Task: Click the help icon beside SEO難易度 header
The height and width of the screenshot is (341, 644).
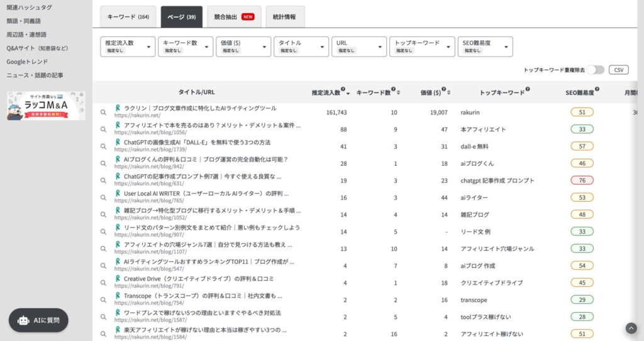Action: tap(597, 89)
